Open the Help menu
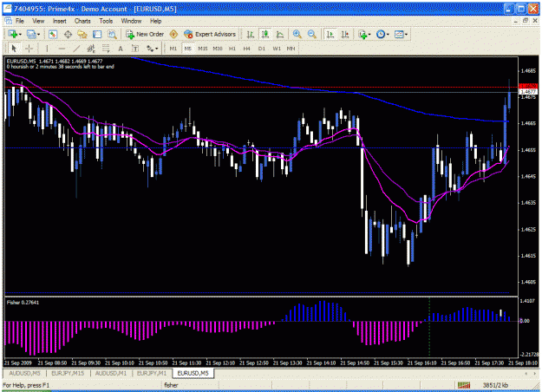 (155, 21)
